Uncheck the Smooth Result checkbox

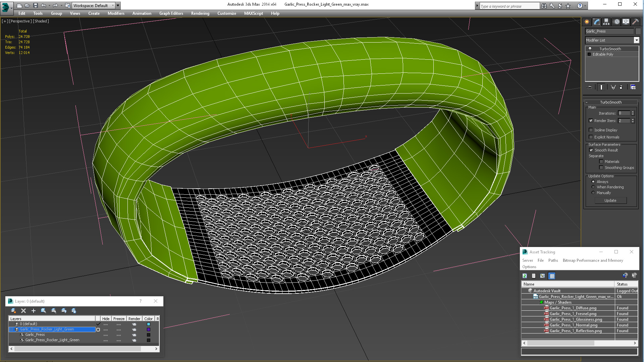point(591,150)
